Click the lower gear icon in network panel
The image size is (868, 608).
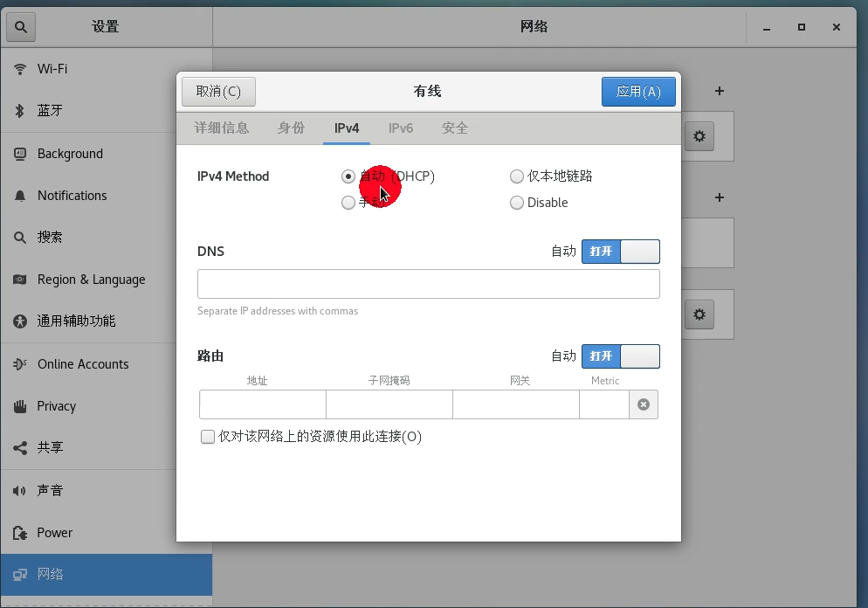699,314
